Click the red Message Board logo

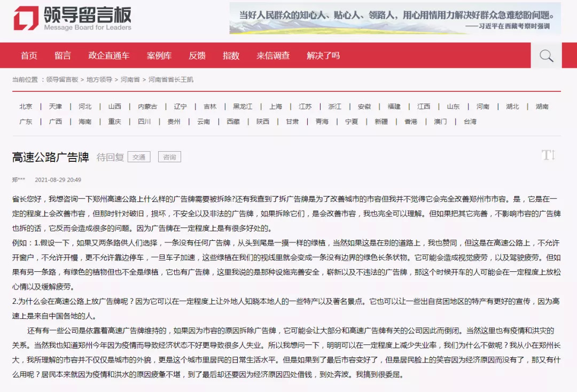point(26,18)
